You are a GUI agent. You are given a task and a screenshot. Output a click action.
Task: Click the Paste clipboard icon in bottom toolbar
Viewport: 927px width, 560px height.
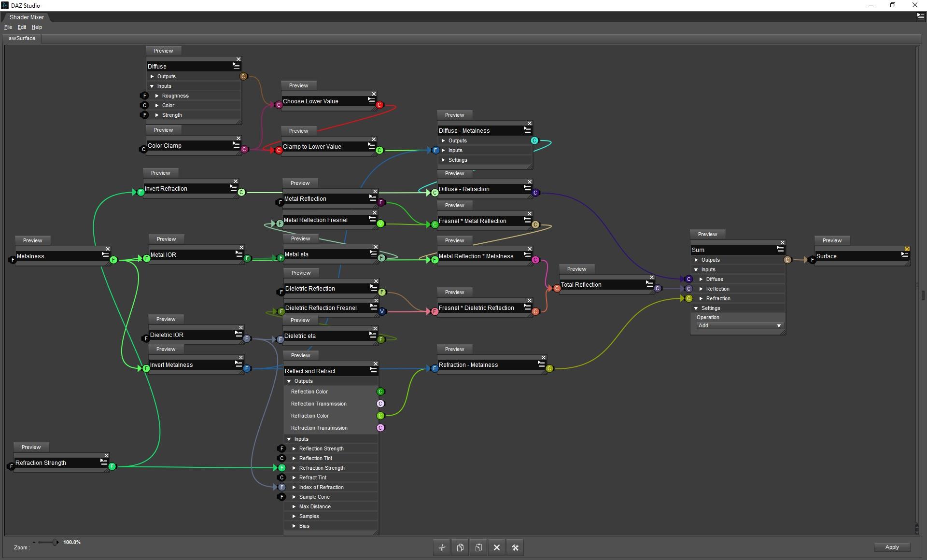[x=478, y=547]
